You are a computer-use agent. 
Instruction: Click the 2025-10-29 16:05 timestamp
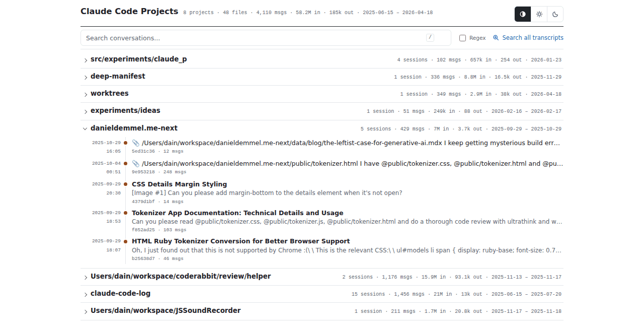[106, 147]
